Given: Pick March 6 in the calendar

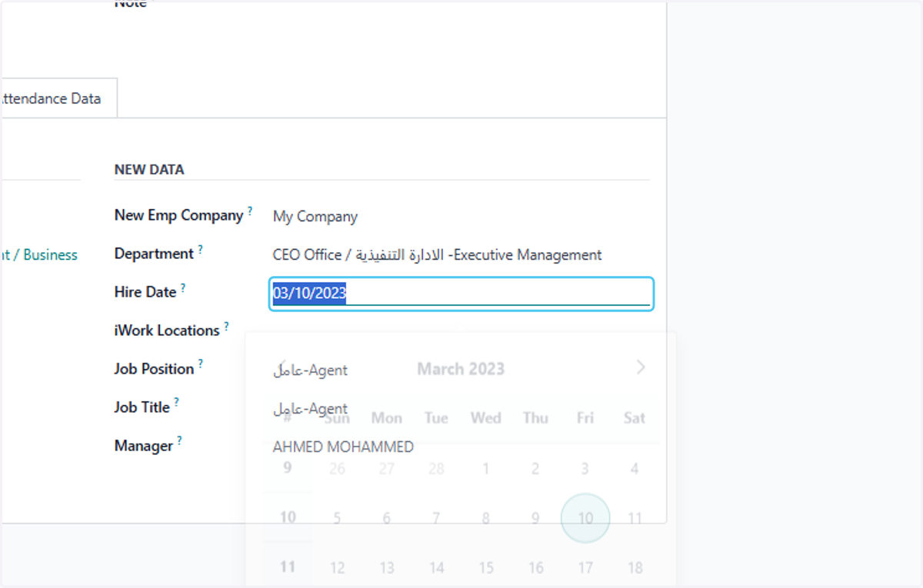Looking at the screenshot, I should click(x=387, y=518).
